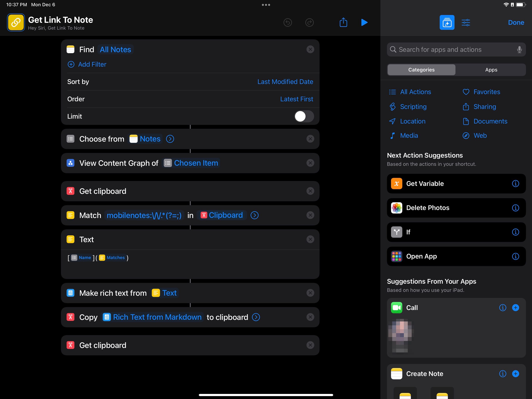Image resolution: width=532 pixels, height=399 pixels.
Task: Start voice search with the microphone
Action: point(519,49)
